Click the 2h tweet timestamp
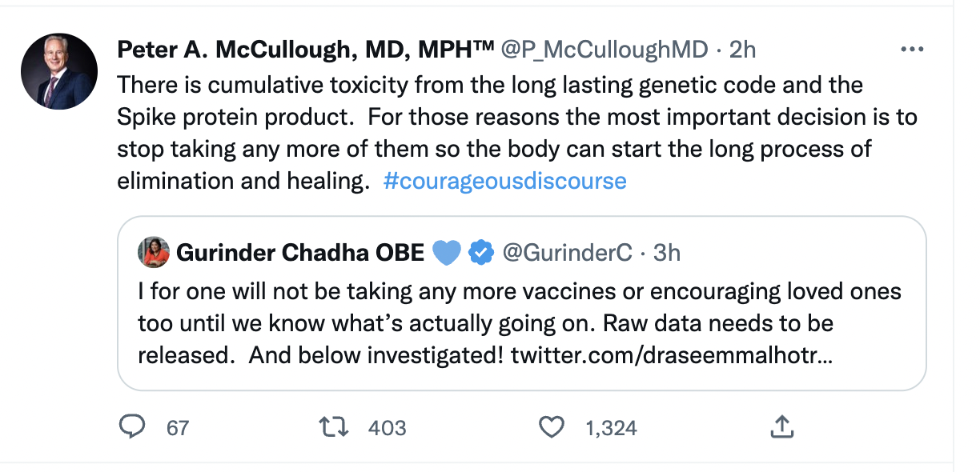 click(743, 50)
